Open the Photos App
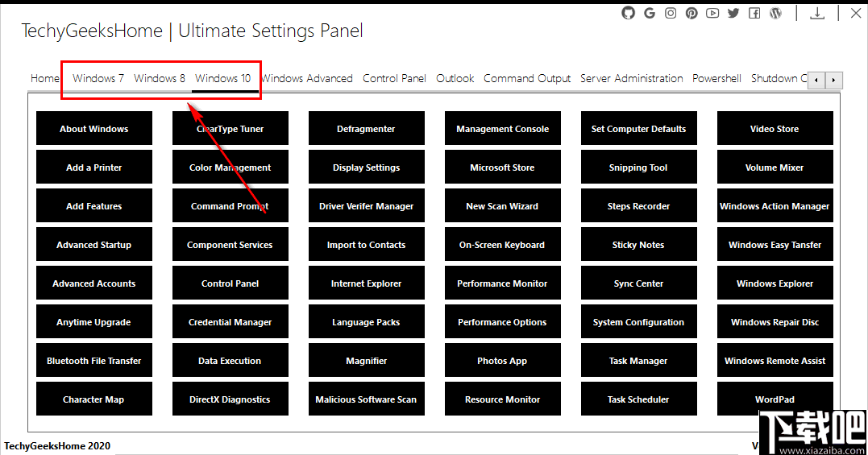 click(x=503, y=361)
